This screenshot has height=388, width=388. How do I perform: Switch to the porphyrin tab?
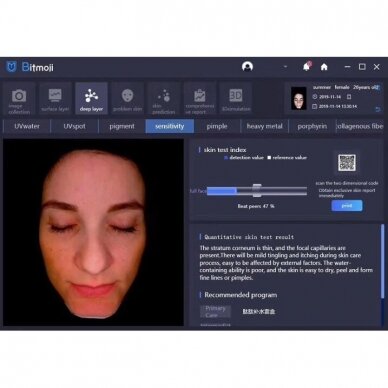click(312, 126)
